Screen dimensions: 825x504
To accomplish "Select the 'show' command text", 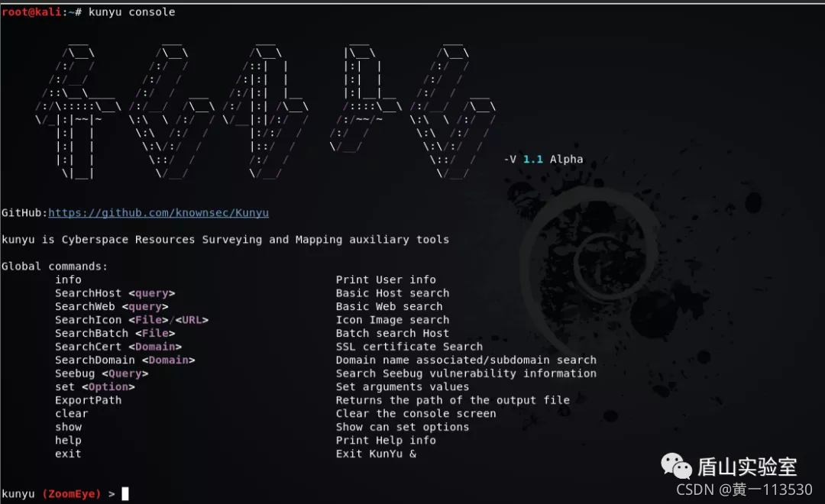I will 69,427.
